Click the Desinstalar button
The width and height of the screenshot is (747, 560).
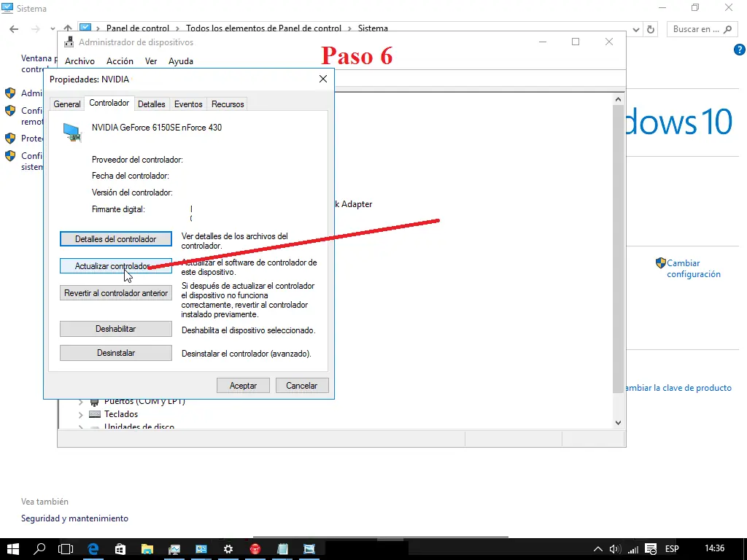coord(116,353)
